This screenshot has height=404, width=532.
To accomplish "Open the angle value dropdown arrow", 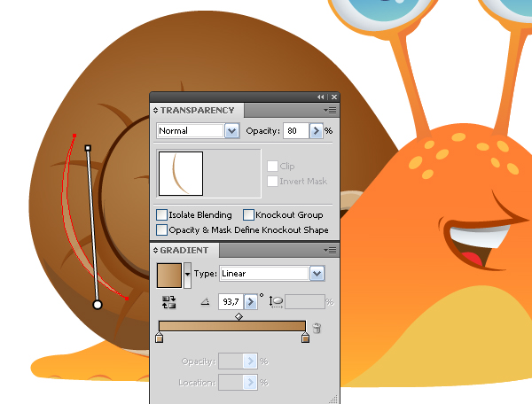I will click(251, 301).
